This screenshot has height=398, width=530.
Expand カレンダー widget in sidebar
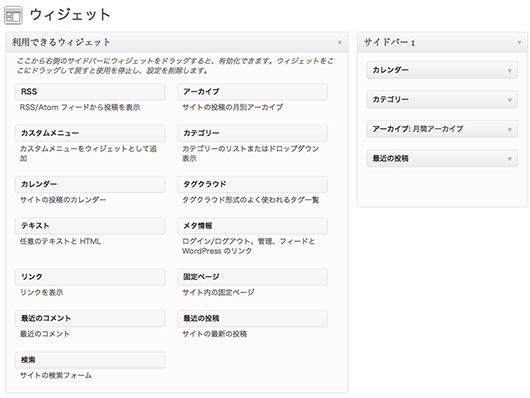click(510, 71)
